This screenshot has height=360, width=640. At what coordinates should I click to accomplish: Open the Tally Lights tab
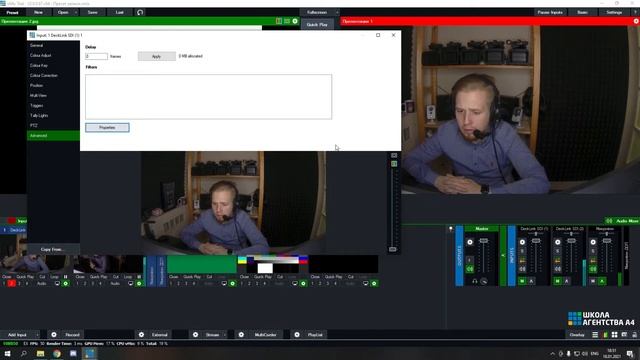tap(53, 116)
